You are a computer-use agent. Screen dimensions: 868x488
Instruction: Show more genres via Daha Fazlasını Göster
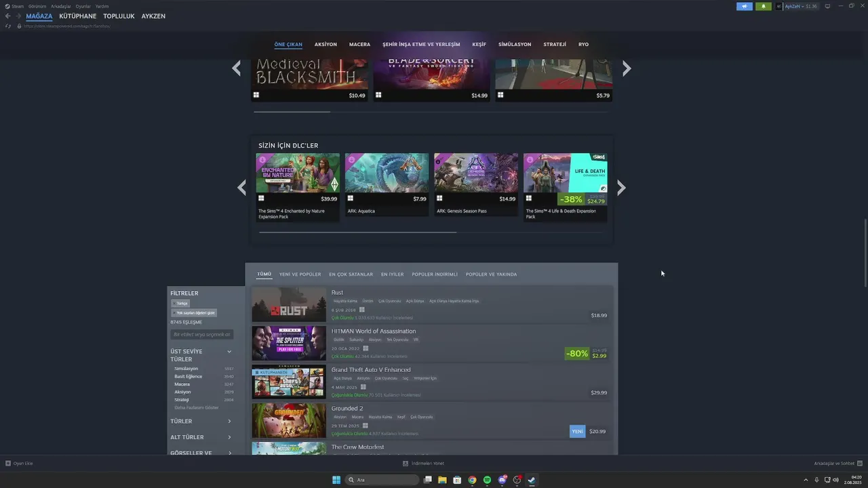click(x=197, y=407)
